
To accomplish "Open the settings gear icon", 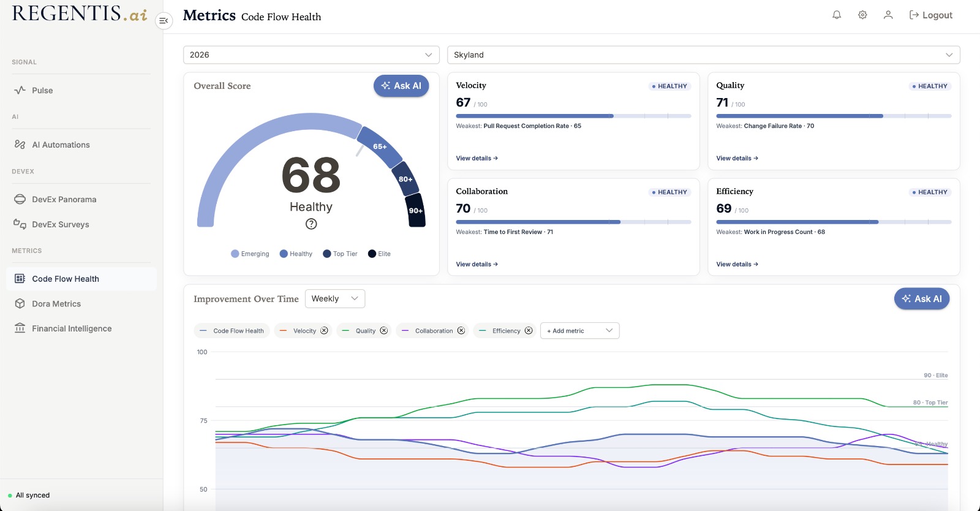I will pyautogui.click(x=862, y=15).
